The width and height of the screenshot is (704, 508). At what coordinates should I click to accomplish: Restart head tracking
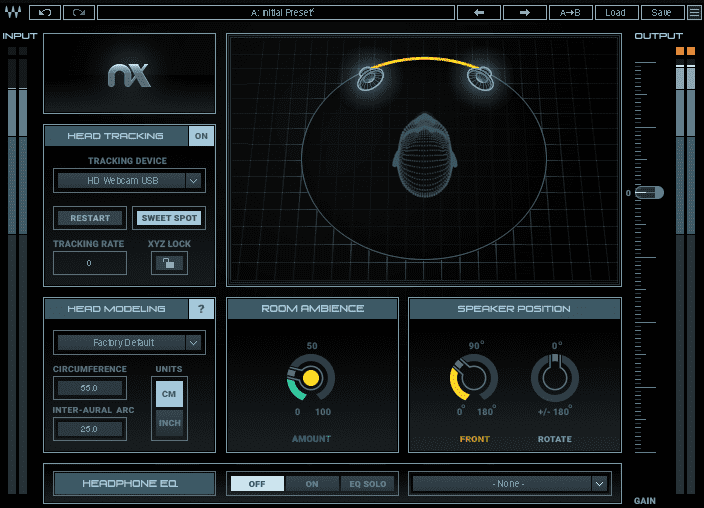coord(90,218)
